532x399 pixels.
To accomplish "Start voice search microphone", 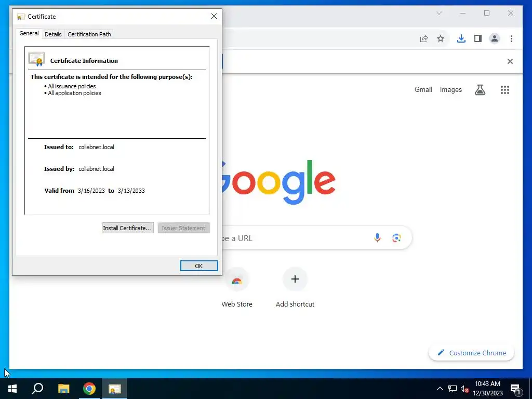I will 377,238.
